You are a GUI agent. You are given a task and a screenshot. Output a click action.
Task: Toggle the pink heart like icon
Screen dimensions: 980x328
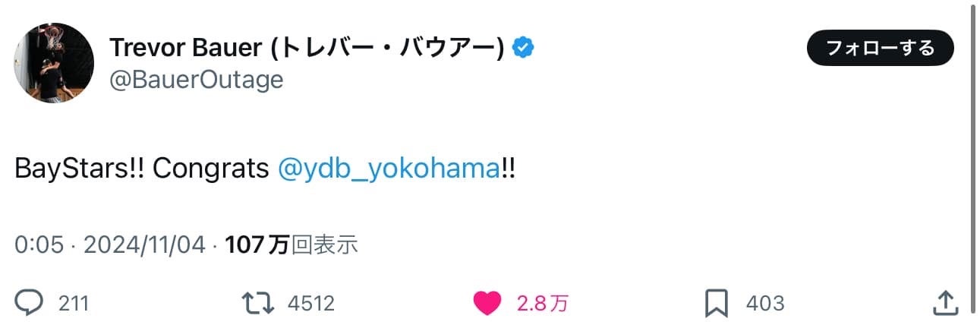pos(487,304)
